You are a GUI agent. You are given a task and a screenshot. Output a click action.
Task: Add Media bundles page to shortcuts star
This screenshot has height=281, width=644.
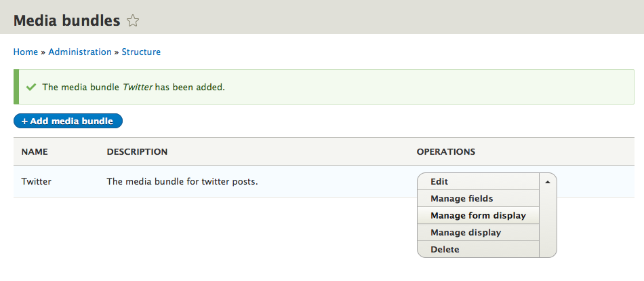point(133,20)
